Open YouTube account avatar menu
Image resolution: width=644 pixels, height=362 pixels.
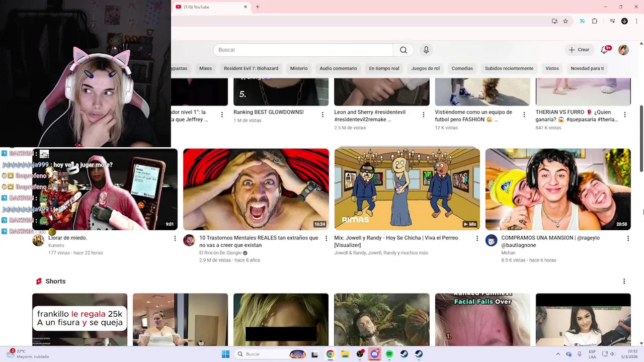pyautogui.click(x=623, y=50)
